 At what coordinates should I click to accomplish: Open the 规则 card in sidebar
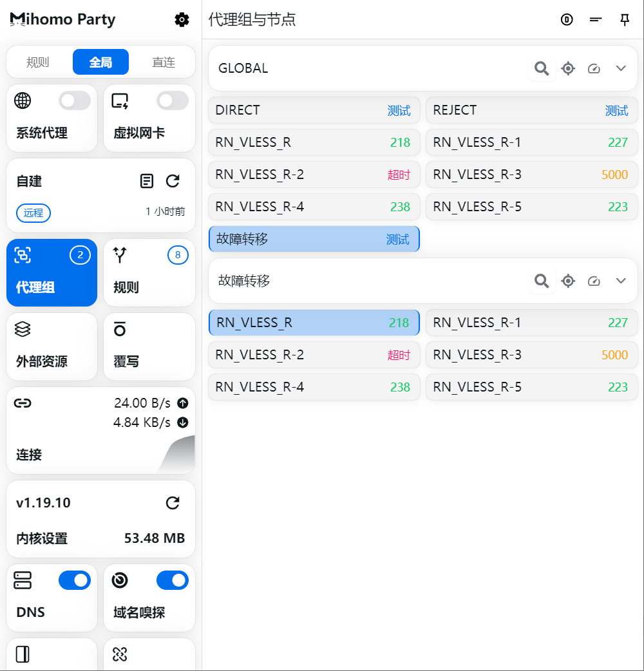coord(149,273)
